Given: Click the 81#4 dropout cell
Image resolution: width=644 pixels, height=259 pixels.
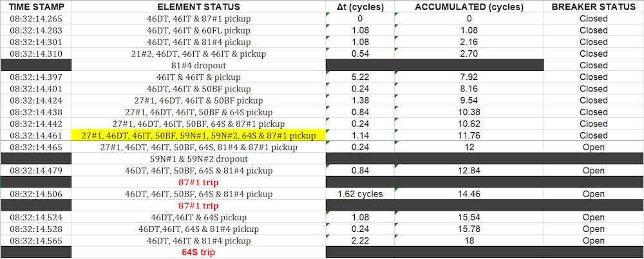Looking at the screenshot, I should click(x=199, y=65).
